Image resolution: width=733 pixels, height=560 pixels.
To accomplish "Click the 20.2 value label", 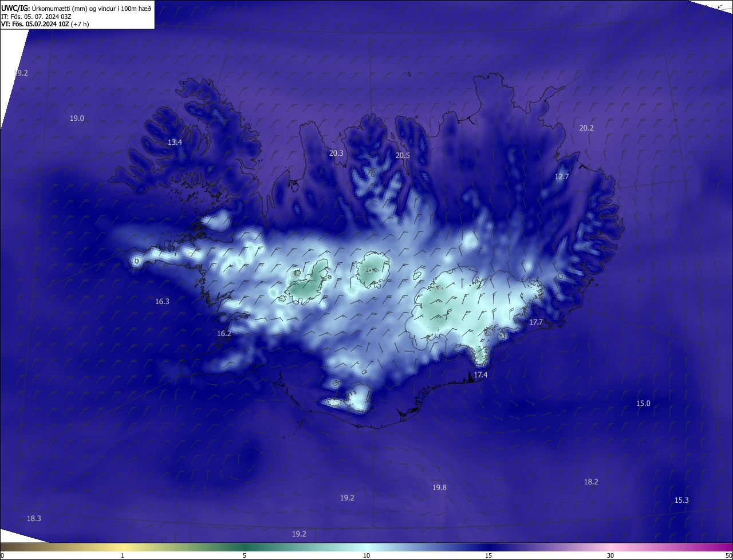I will click(x=586, y=128).
